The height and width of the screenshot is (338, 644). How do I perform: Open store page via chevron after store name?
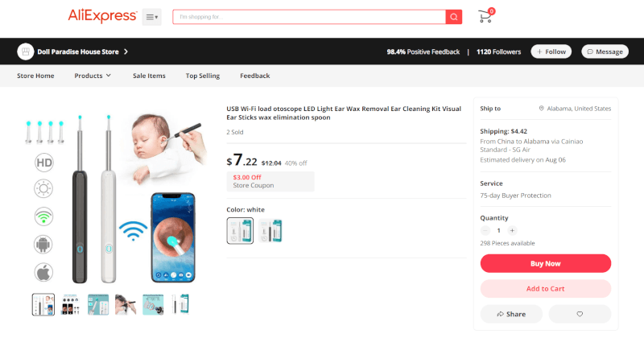click(x=126, y=52)
